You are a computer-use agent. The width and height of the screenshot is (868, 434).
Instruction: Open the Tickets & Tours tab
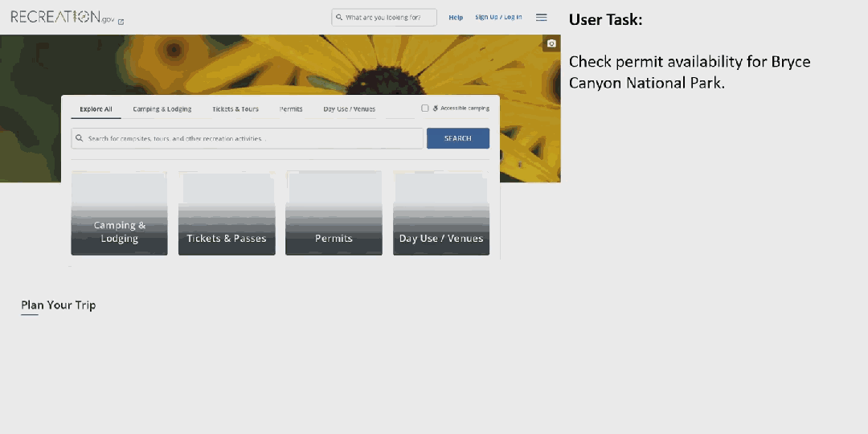[235, 108]
